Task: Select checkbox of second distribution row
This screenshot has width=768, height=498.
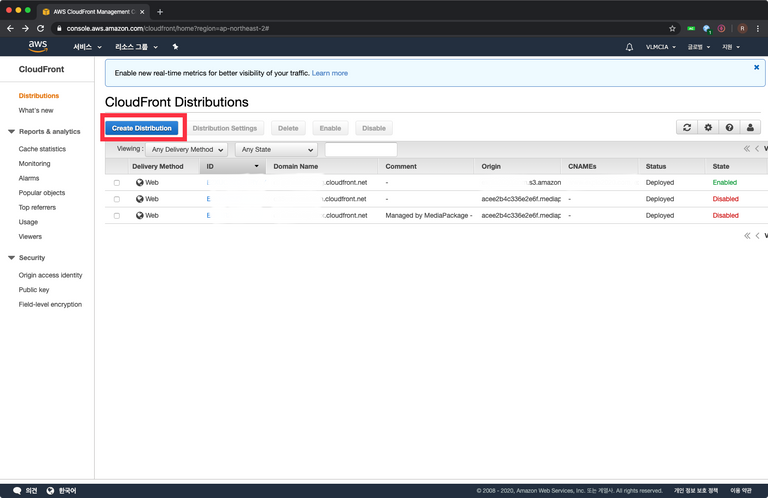Action: pos(117,199)
